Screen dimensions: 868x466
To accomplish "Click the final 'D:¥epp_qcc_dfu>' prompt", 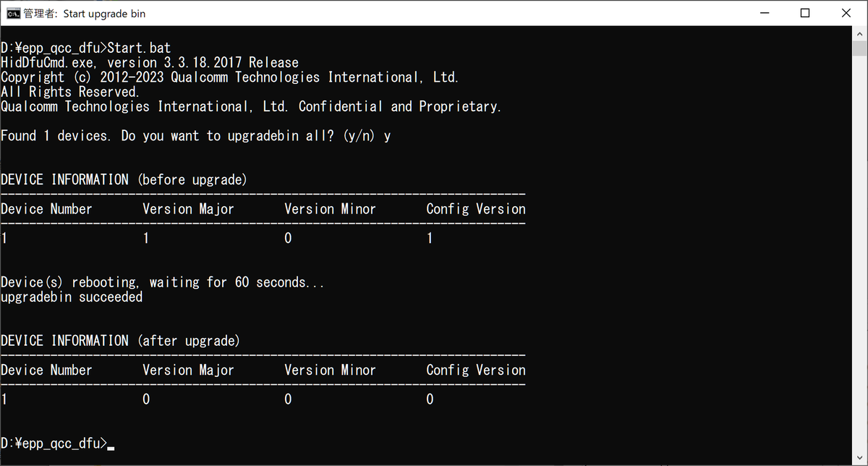I will pyautogui.click(x=54, y=444).
